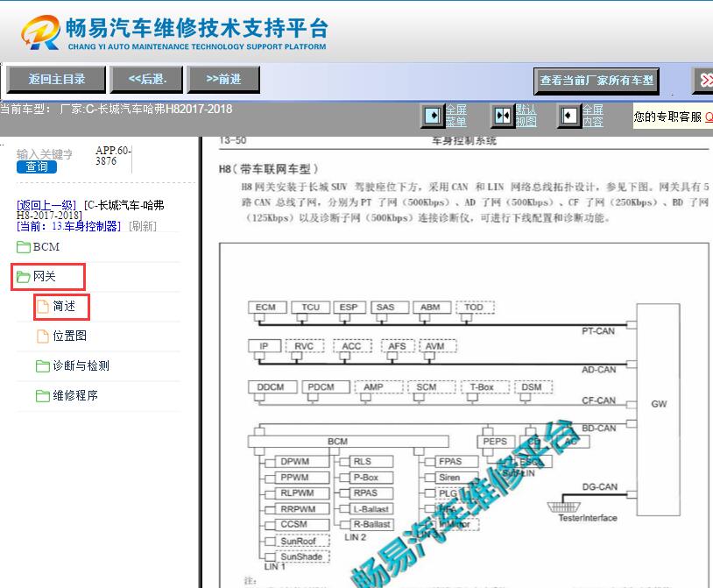This screenshot has height=588, width=713.
Task: Click the 当前: 13.车身控制器 link
Action: (x=68, y=226)
